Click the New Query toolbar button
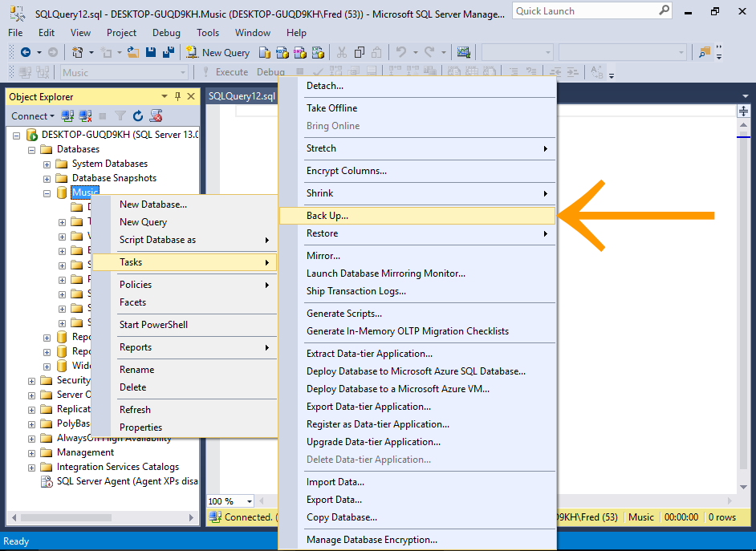The width and height of the screenshot is (756, 551). (217, 52)
